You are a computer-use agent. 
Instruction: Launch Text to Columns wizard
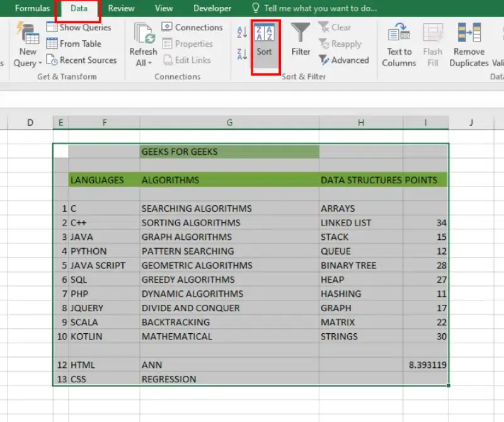[x=399, y=45]
